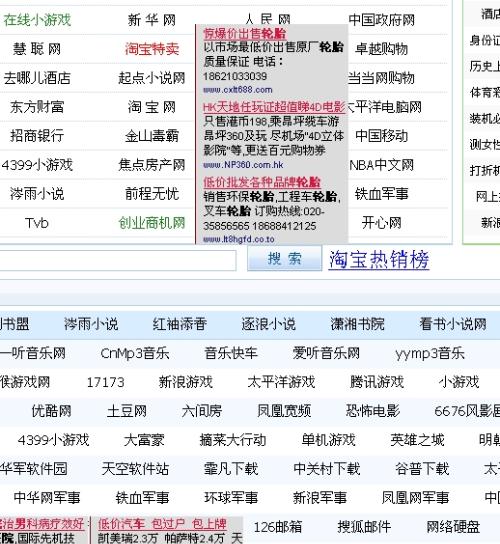Viewport: 500px width, 544px height.
Task: Open 英雄之城 link
Action: [417, 440]
